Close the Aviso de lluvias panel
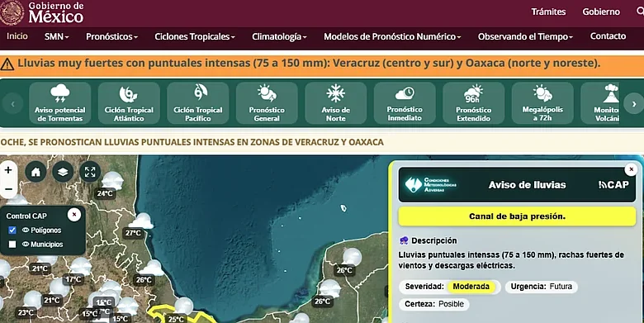The image size is (644, 323). pyautogui.click(x=632, y=169)
